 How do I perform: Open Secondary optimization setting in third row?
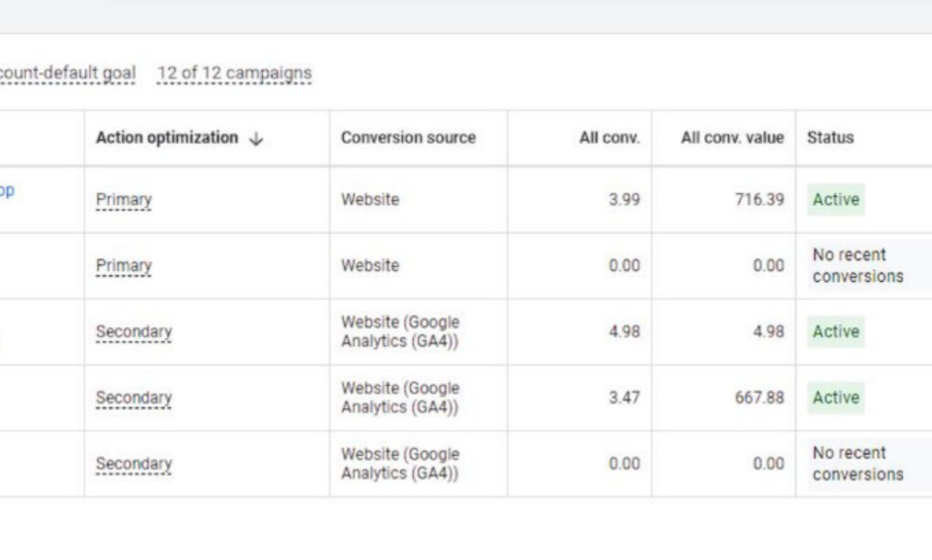[x=133, y=331]
